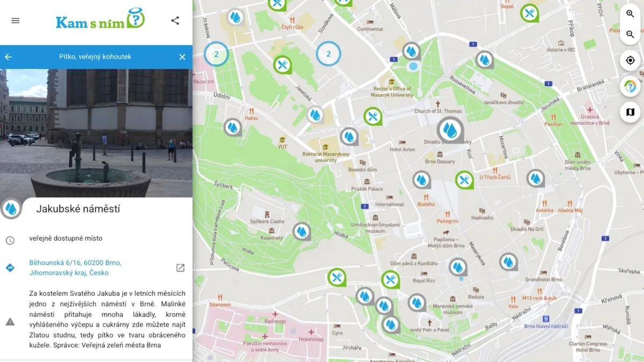
Task: Select restaurant marker near Jaselská street
Action: [x=282, y=65]
